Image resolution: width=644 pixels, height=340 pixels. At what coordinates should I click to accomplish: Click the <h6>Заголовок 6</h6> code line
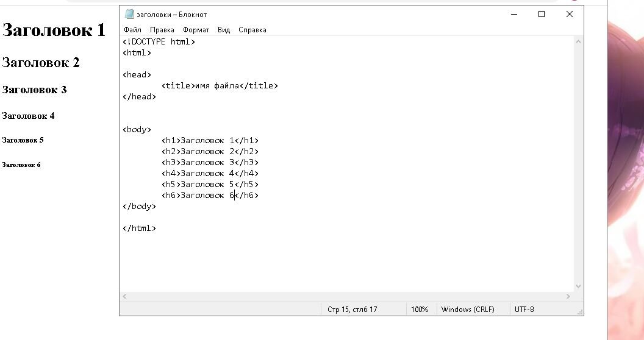pos(210,195)
